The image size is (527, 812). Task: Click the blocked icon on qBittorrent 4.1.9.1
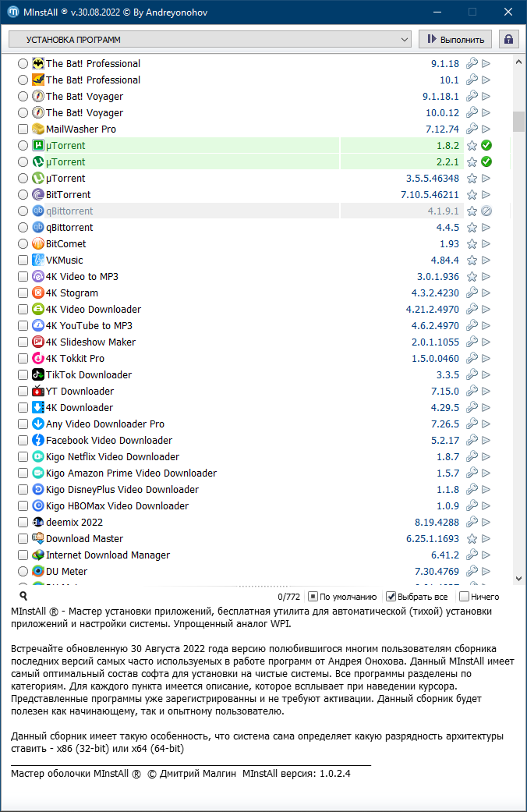(486, 211)
